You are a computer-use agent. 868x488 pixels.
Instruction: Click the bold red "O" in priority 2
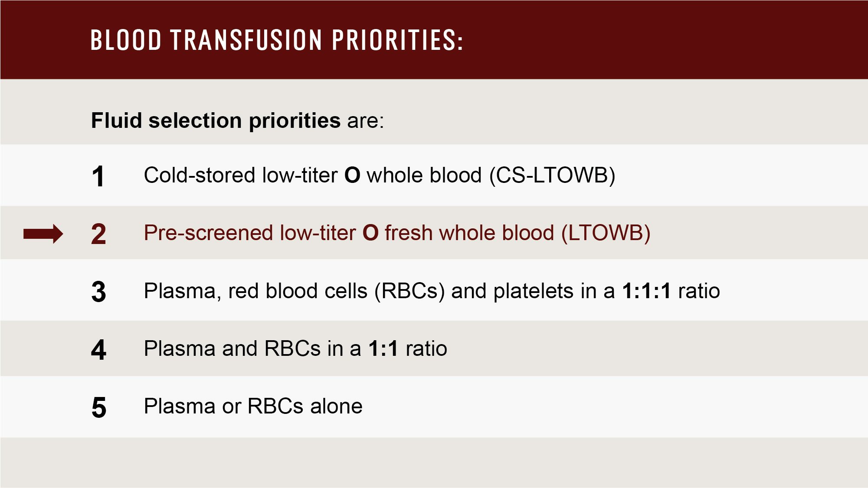coord(370,233)
